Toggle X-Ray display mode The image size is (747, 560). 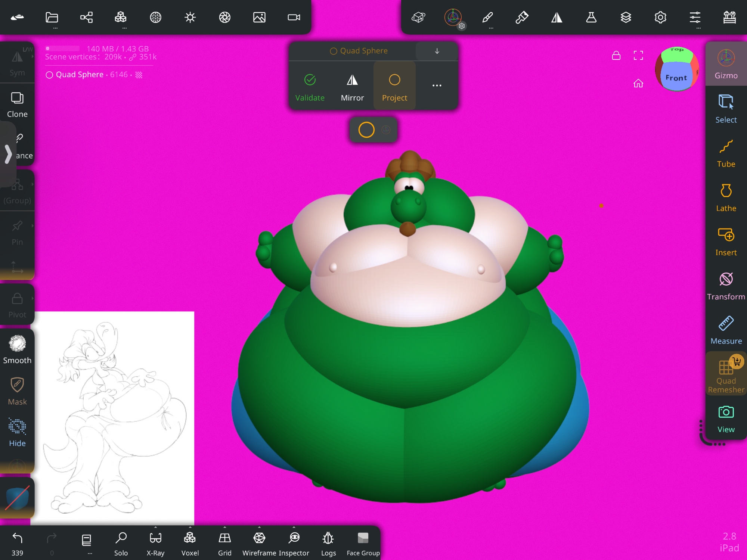click(155, 542)
